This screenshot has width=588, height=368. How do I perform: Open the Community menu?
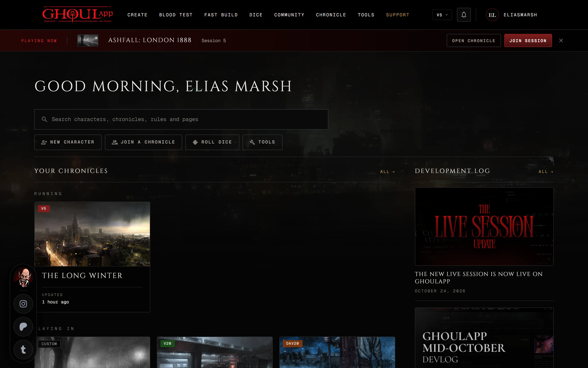[x=289, y=15]
